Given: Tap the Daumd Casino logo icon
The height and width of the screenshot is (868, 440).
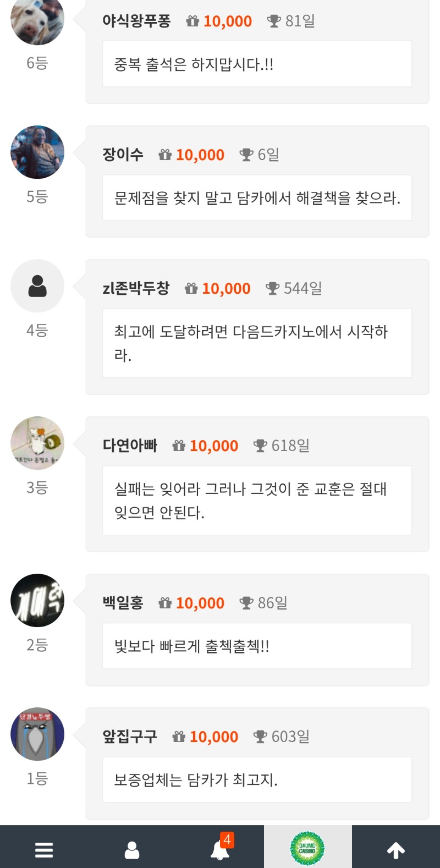Looking at the screenshot, I should pos(307,849).
